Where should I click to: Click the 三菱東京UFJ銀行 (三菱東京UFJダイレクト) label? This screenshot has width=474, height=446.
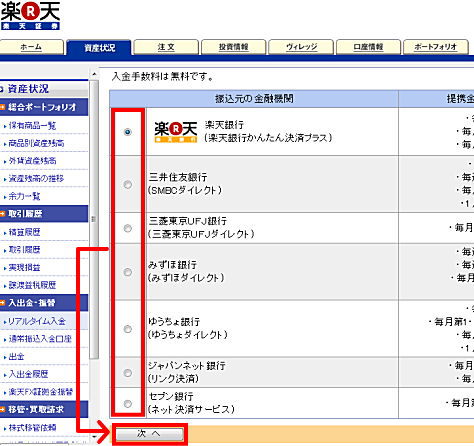point(201,227)
